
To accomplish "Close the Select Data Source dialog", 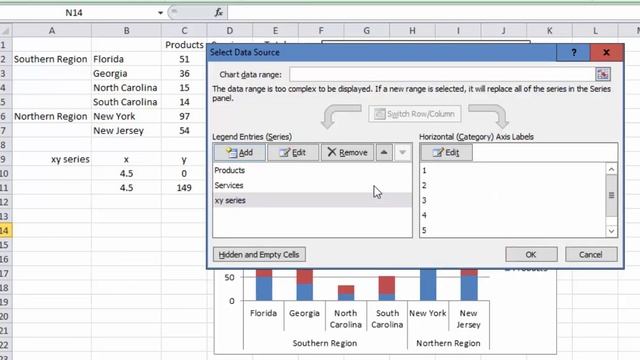I will (607, 52).
